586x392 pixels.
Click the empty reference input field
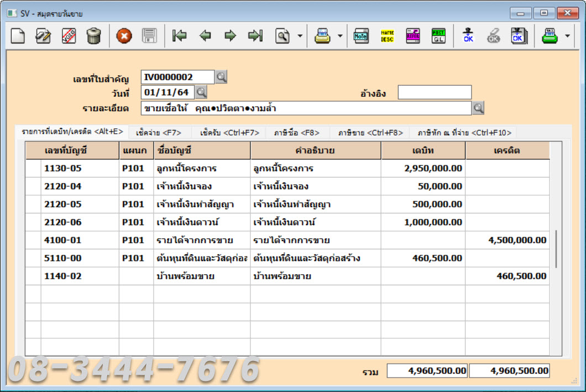click(435, 92)
